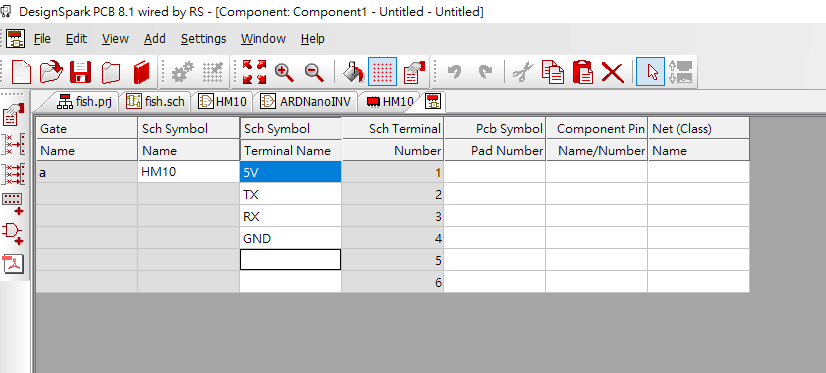
Task: Click the Paste clipboard icon
Action: pyautogui.click(x=583, y=72)
